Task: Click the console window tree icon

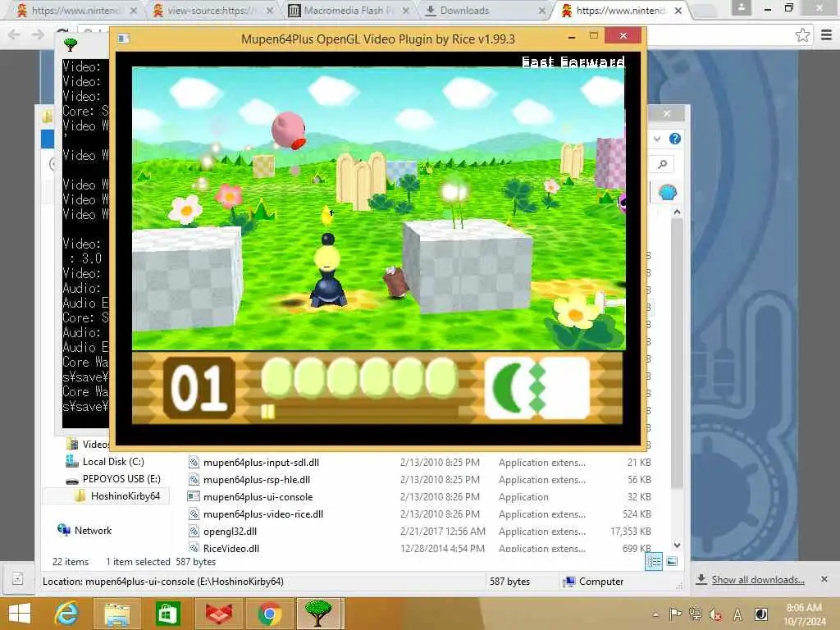Action: (71, 44)
